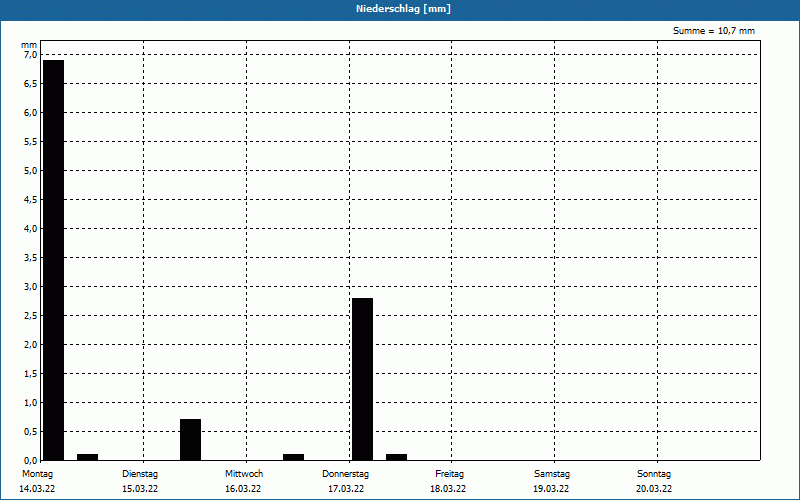Click the 5,0 y-axis value
The image size is (800, 500).
(30, 170)
